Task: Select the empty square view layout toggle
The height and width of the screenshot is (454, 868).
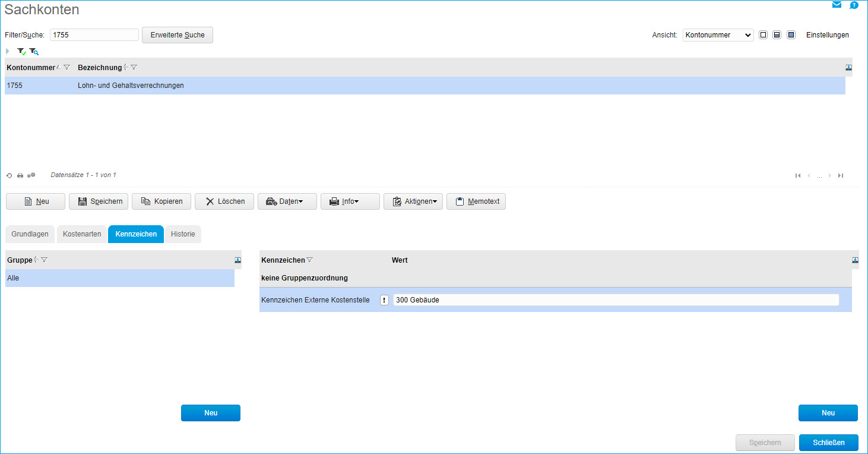Action: tap(763, 35)
